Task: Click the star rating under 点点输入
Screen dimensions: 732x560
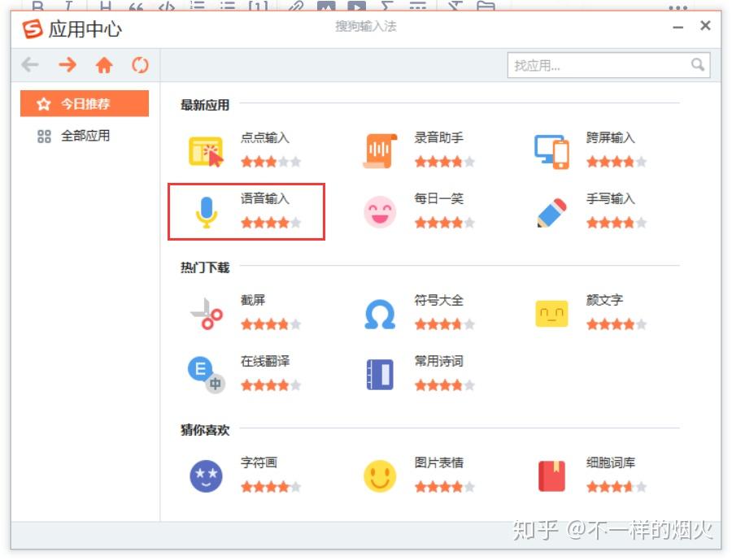Action: pyautogui.click(x=271, y=162)
